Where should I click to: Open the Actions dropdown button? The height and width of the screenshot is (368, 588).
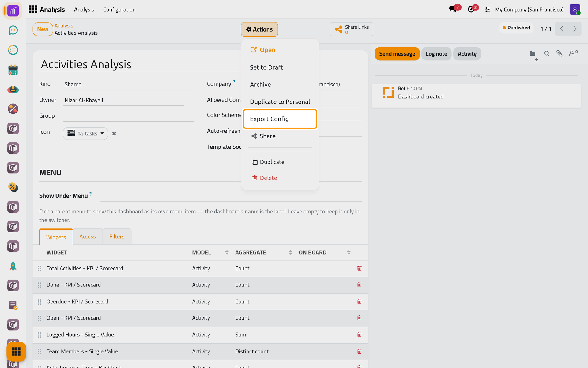click(x=259, y=29)
